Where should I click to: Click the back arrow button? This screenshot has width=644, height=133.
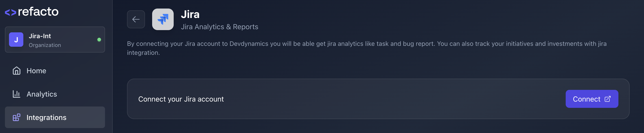[136, 19]
